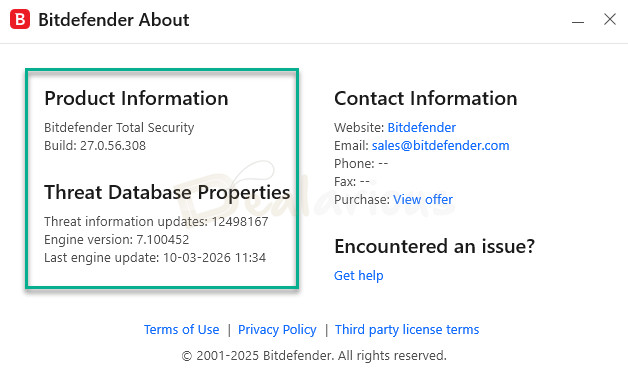Open the View offer purchase link
The width and height of the screenshot is (628, 388).
coord(423,199)
